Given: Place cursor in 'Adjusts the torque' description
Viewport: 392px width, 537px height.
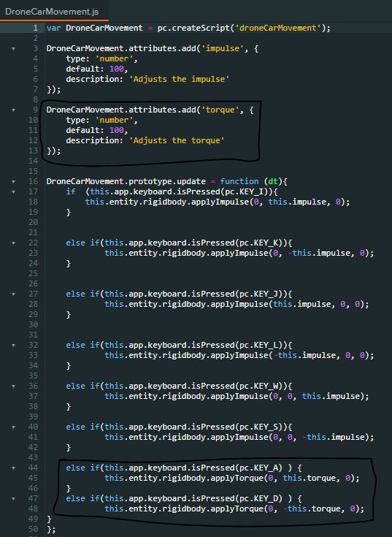Looking at the screenshot, I should (x=177, y=140).
